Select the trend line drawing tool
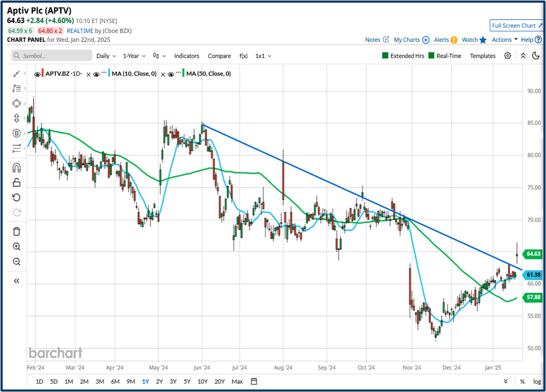 [16, 74]
